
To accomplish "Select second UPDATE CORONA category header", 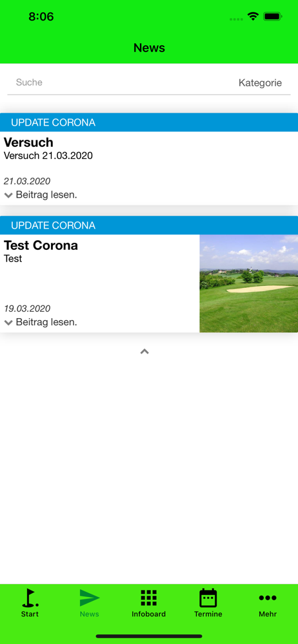I will coord(149,225).
